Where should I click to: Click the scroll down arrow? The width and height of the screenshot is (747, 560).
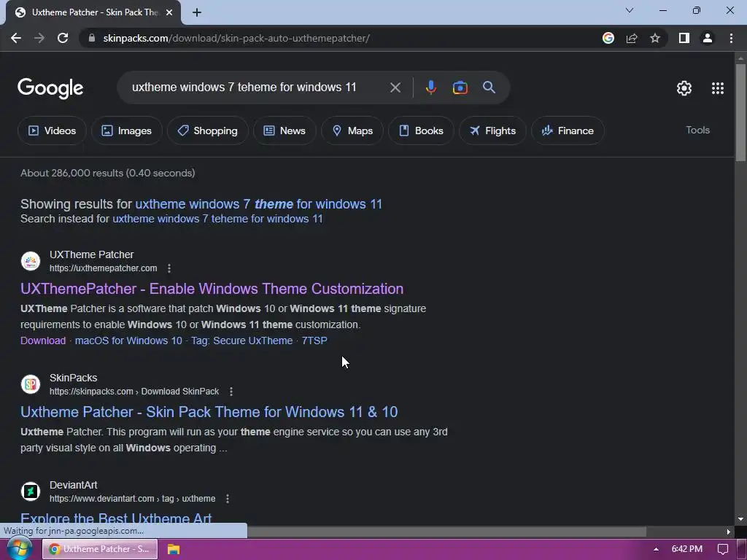tap(740, 519)
